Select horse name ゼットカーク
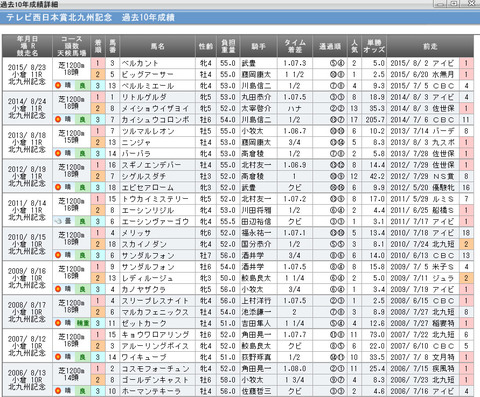 144,323
